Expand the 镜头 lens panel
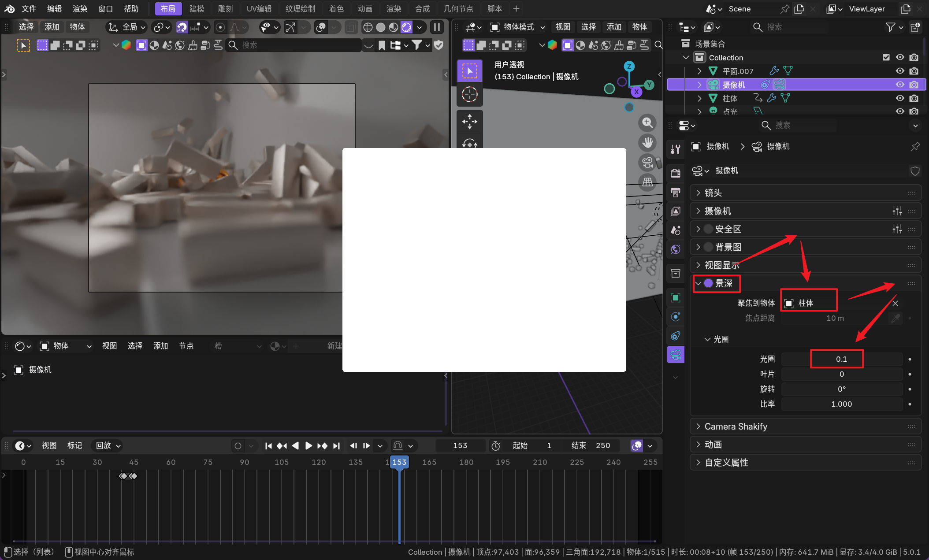929x560 pixels. point(713,193)
